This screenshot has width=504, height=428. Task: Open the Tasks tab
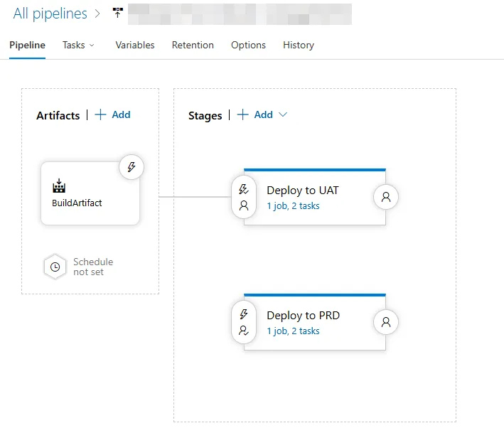pyautogui.click(x=74, y=45)
